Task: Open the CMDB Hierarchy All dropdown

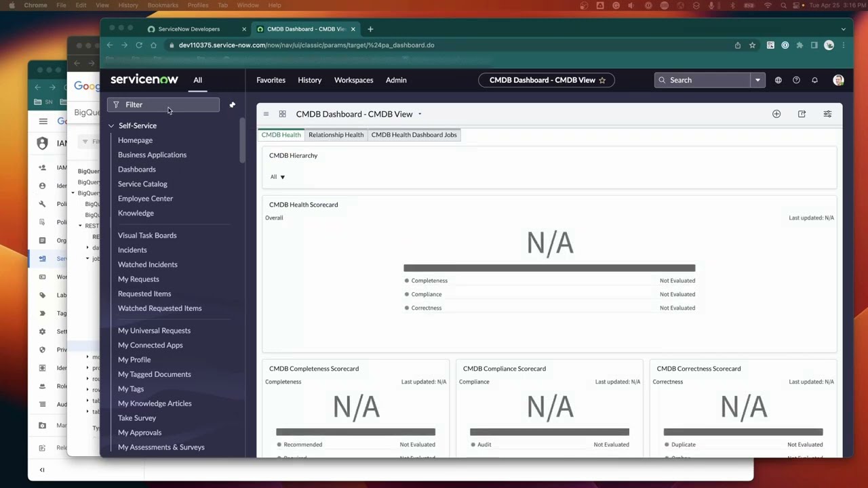Action: point(278,177)
